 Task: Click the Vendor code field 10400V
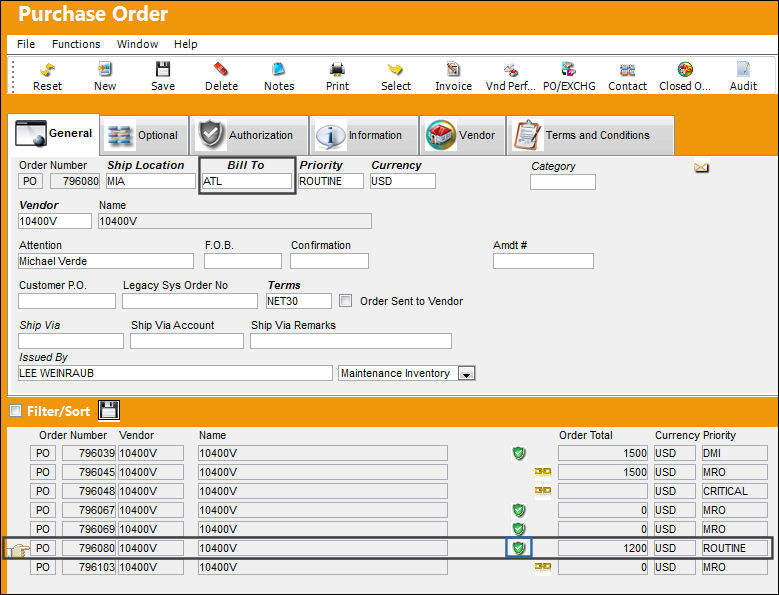55,221
